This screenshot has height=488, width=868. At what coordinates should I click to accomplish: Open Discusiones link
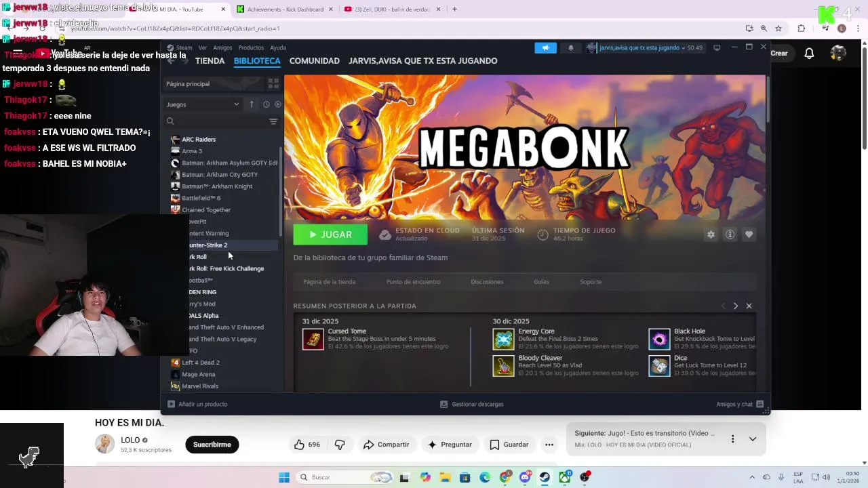[x=487, y=282]
